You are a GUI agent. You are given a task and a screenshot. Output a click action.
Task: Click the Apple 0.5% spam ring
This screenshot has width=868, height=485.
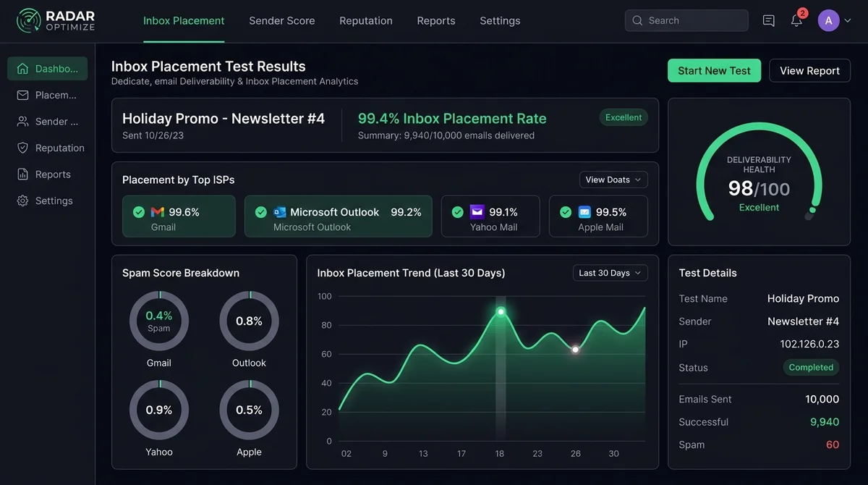tap(249, 410)
